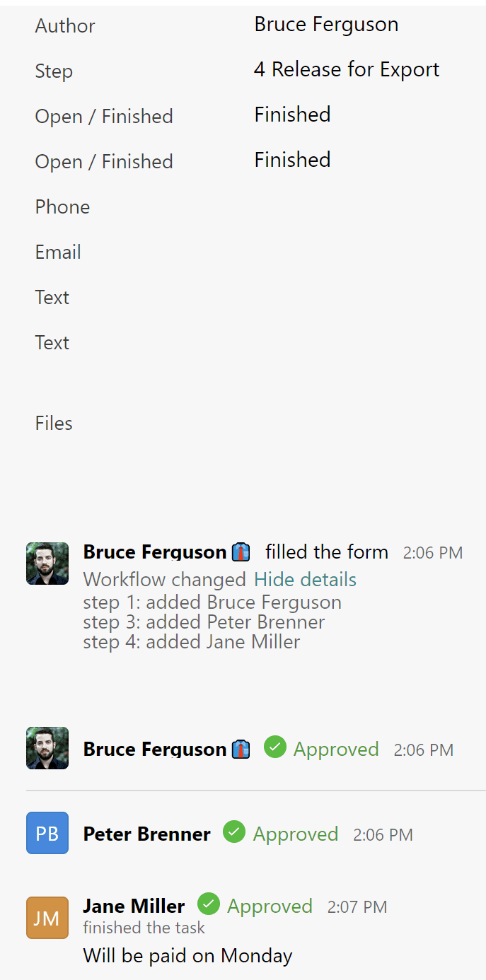
Task: Click Jane Miller's orange JM avatar
Action: pos(47,917)
